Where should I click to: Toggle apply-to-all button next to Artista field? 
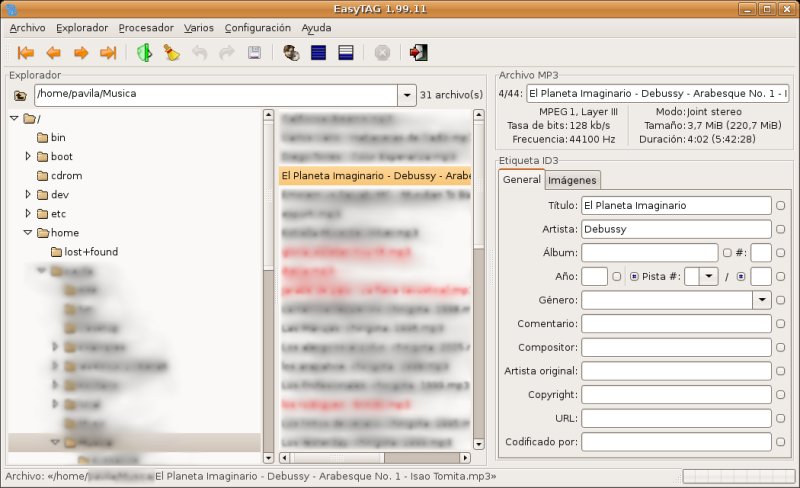click(x=780, y=229)
